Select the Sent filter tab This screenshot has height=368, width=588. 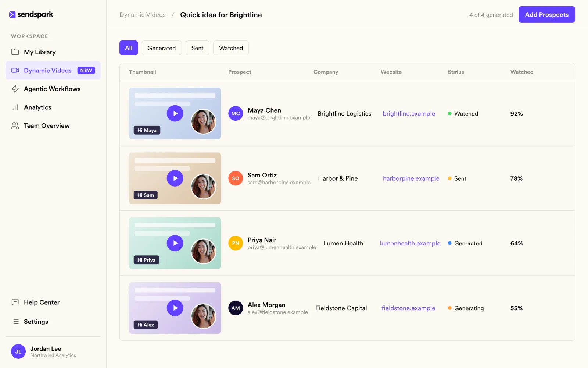click(197, 48)
